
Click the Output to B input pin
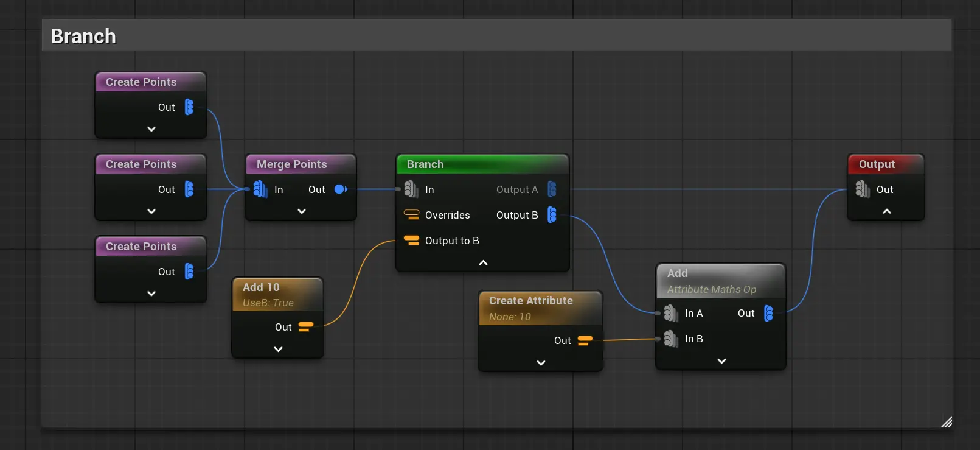tap(412, 241)
